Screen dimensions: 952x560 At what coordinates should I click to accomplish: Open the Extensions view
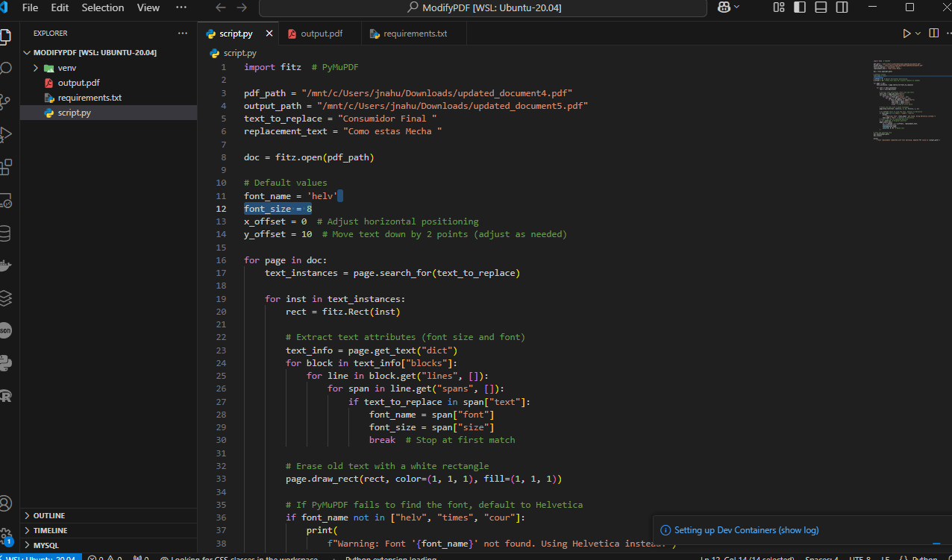tap(5, 167)
